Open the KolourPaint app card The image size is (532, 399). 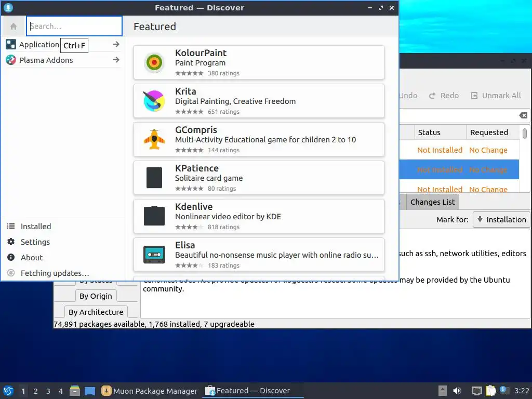click(259, 62)
